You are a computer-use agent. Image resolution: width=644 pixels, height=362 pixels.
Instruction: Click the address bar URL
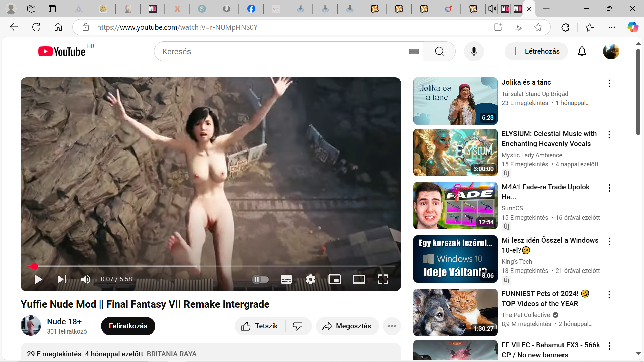click(x=177, y=27)
